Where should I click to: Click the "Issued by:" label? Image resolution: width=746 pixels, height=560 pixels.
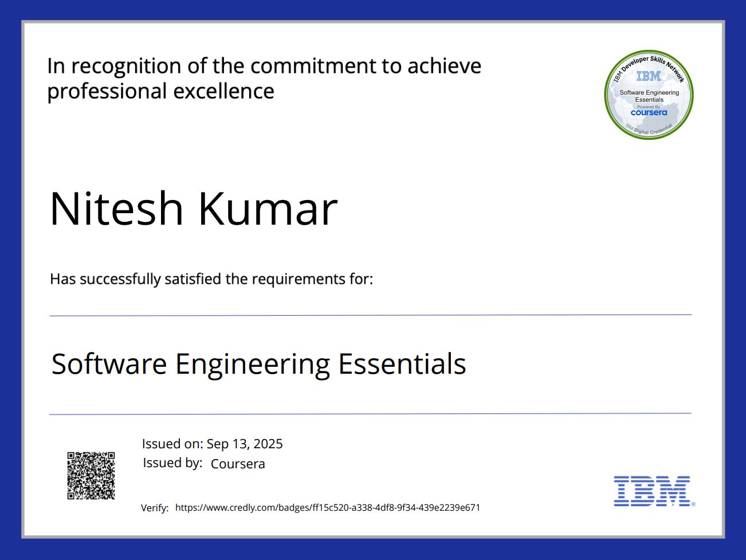[172, 463]
